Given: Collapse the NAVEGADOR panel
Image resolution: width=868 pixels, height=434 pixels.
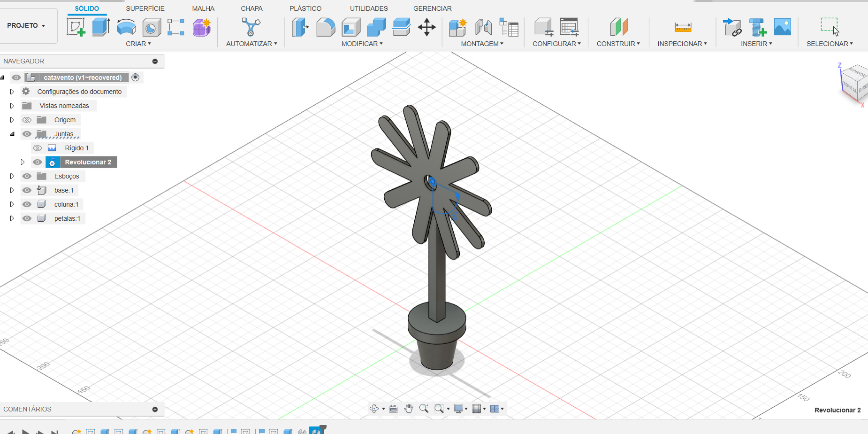Looking at the screenshot, I should (x=155, y=61).
